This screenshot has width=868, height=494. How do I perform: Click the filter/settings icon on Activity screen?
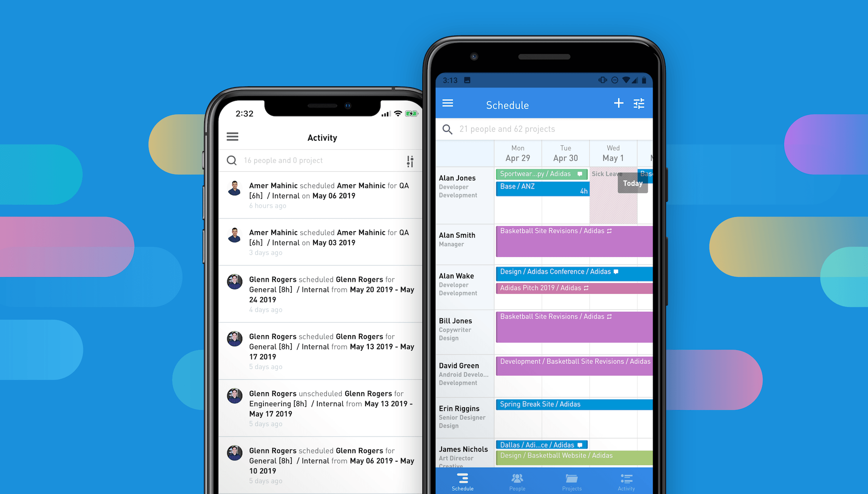(x=410, y=160)
